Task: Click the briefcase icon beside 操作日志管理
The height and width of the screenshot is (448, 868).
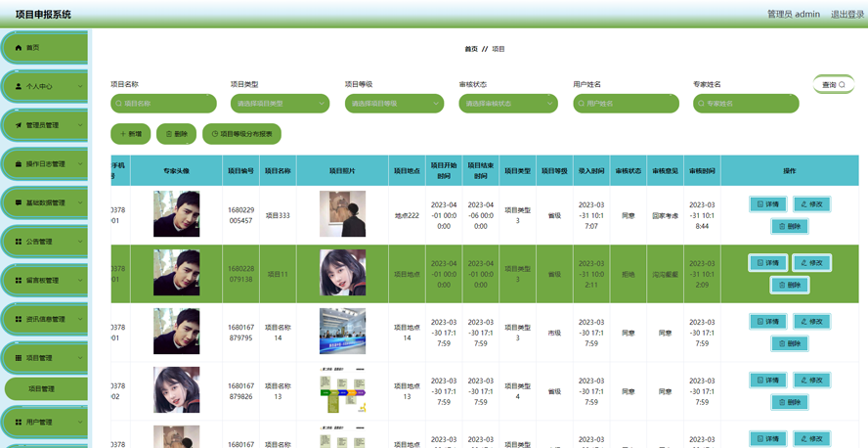Action: click(19, 164)
